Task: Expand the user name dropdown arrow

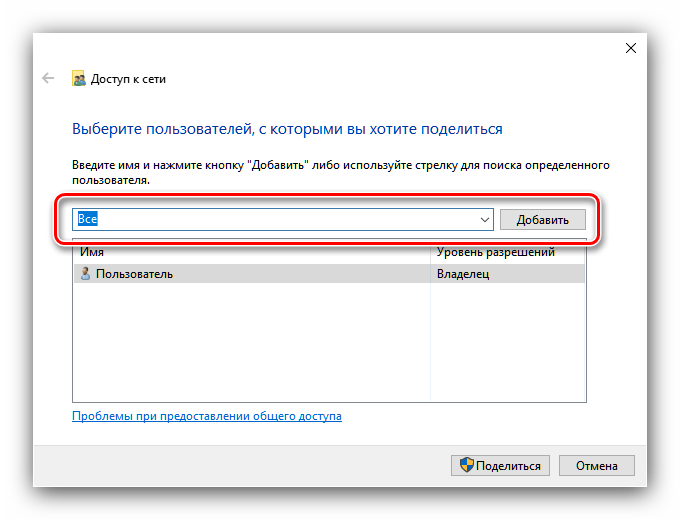Action: point(484,219)
